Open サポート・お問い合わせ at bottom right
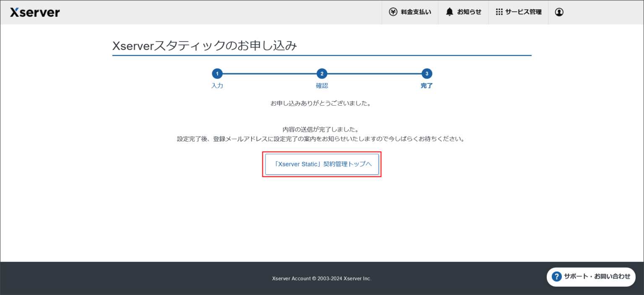The height and width of the screenshot is (295, 644). tap(591, 277)
